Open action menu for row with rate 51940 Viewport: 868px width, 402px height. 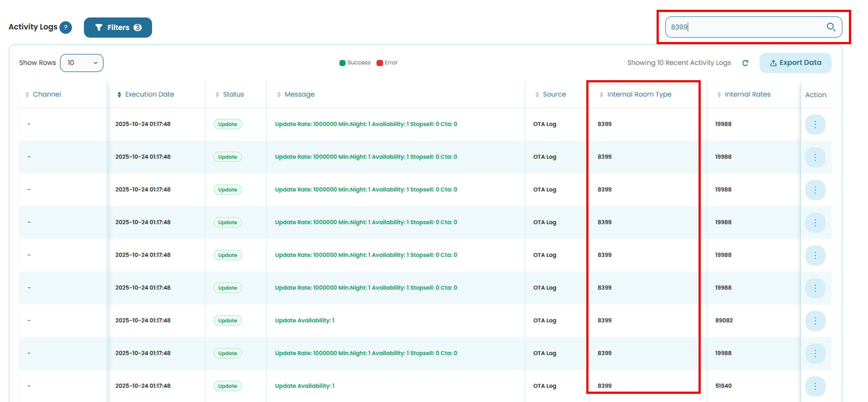tap(815, 386)
